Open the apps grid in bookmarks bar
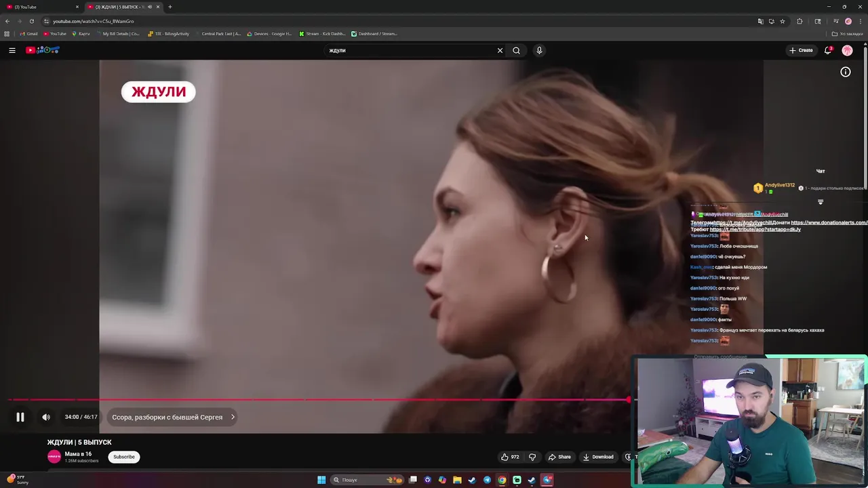Viewport: 868px width, 488px height. 7,34
